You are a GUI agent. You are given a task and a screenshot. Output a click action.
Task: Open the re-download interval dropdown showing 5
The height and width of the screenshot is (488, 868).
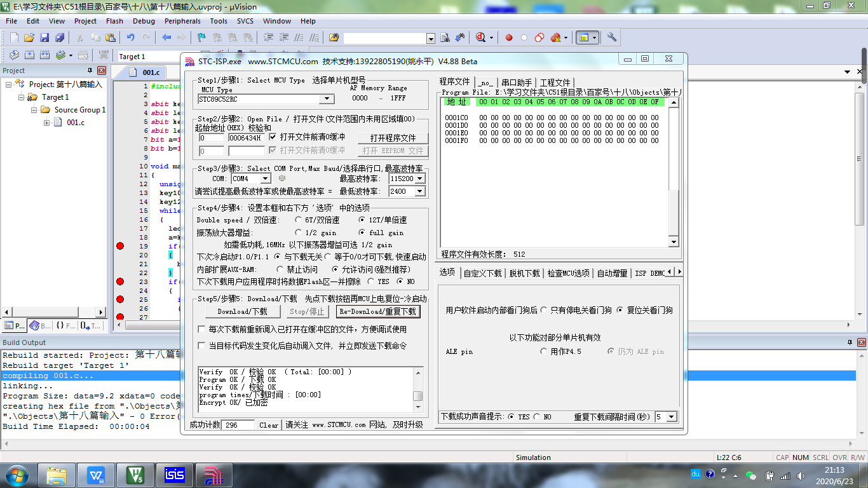pos(672,417)
